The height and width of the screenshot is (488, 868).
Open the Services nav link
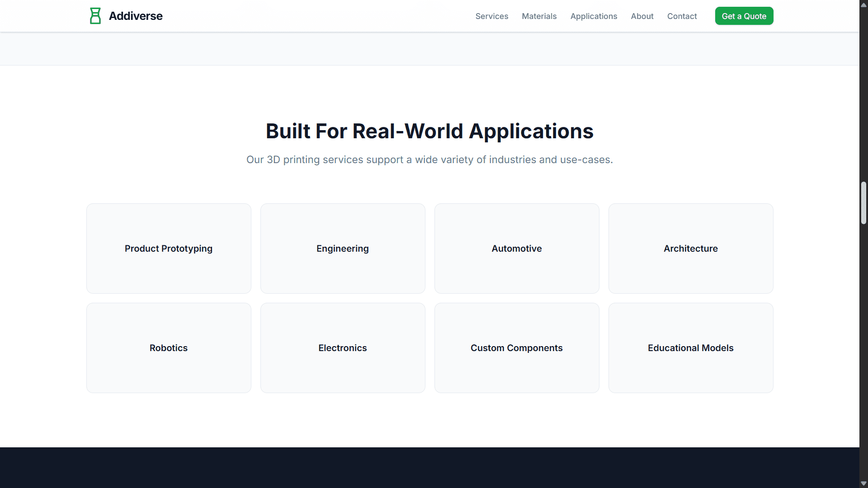point(492,16)
